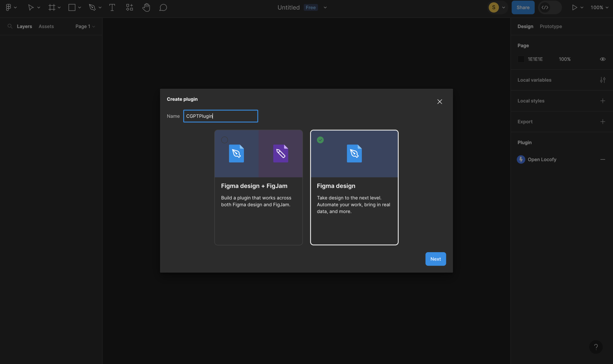This screenshot has width=613, height=364.
Task: Open the comment tool
Action: point(163,7)
